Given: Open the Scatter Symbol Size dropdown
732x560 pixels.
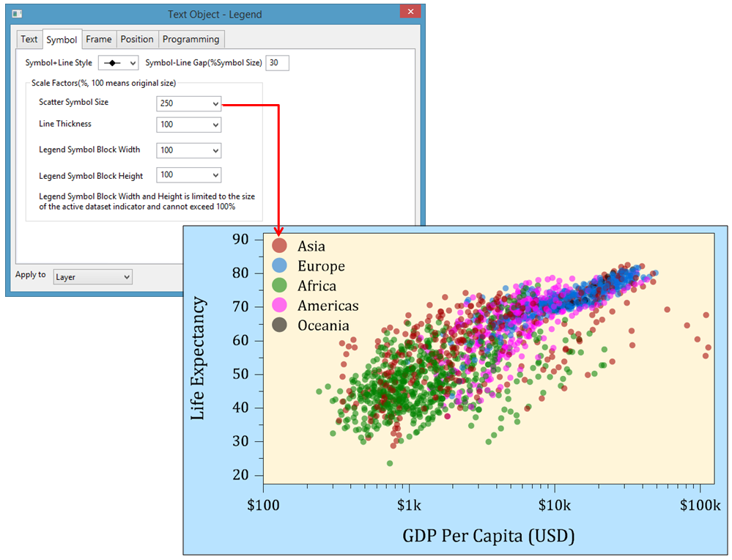Looking at the screenshot, I should point(188,104).
